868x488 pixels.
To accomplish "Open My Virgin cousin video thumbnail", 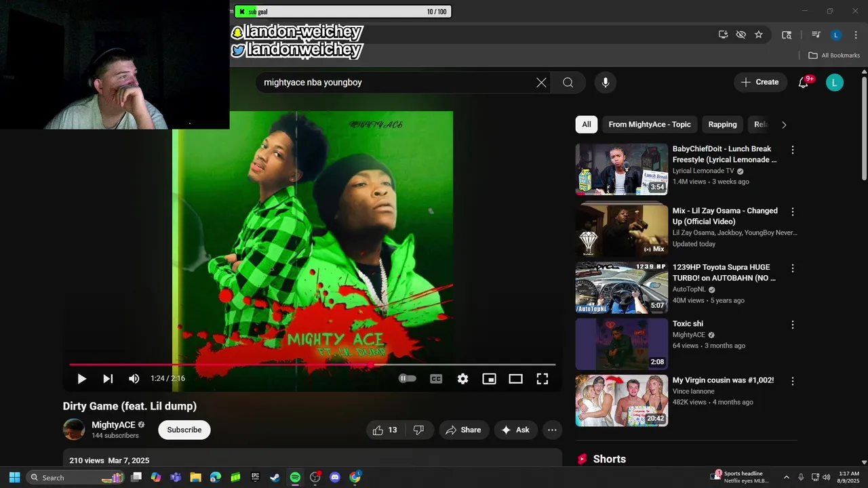I will (x=622, y=401).
